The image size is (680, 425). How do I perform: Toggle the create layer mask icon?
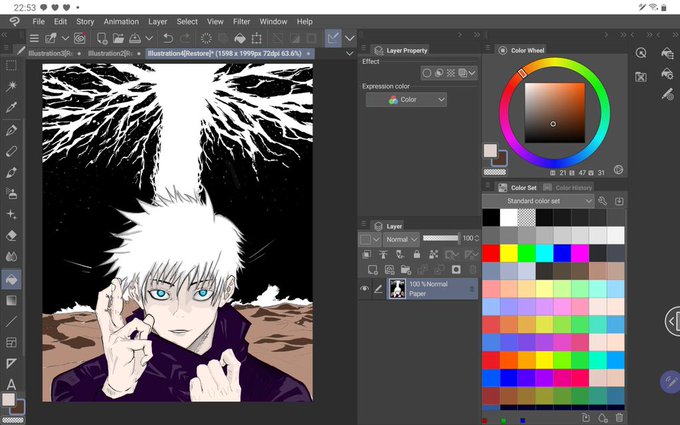[456, 270]
